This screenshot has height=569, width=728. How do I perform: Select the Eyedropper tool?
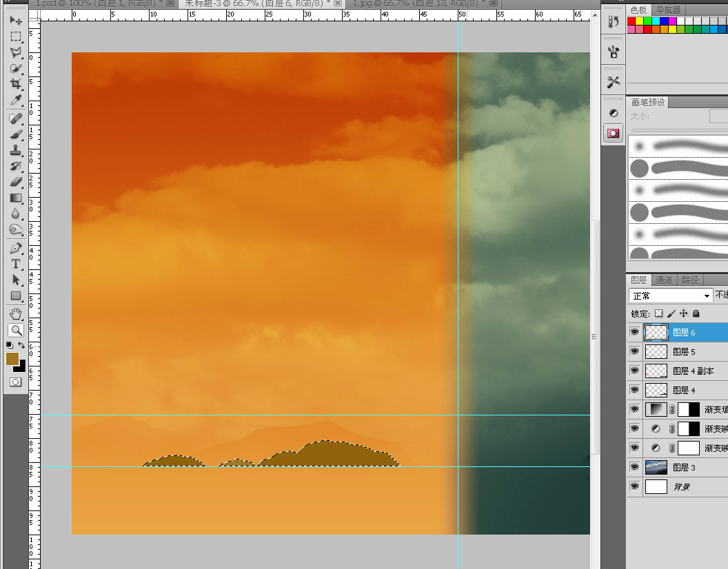pyautogui.click(x=16, y=100)
